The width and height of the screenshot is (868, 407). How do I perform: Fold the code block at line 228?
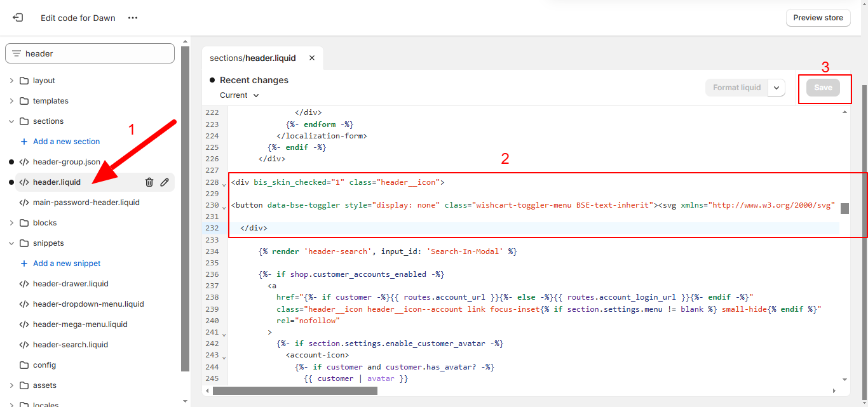pyautogui.click(x=224, y=184)
